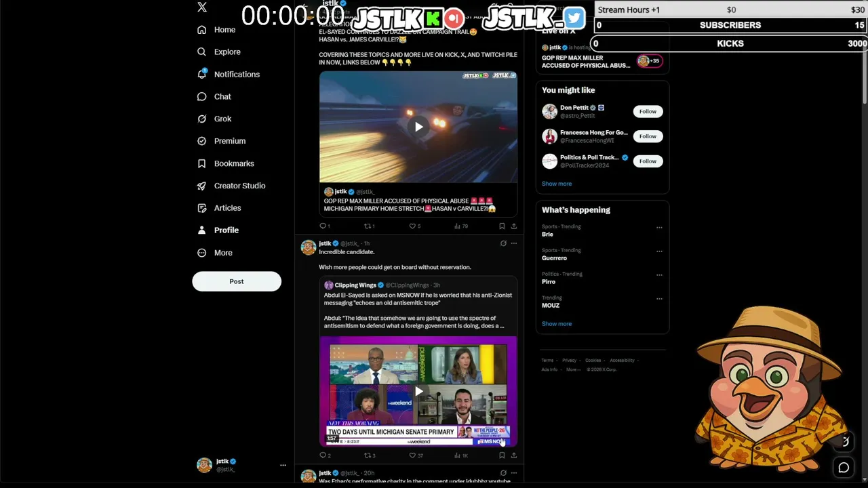Like the post with 37 likes
This screenshot has width=868, height=488.
(416, 455)
